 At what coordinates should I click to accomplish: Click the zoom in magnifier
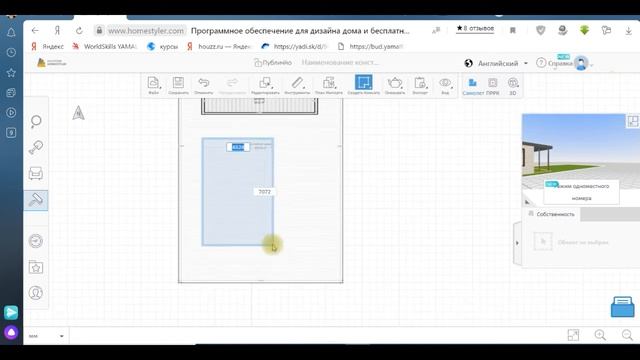click(x=600, y=335)
